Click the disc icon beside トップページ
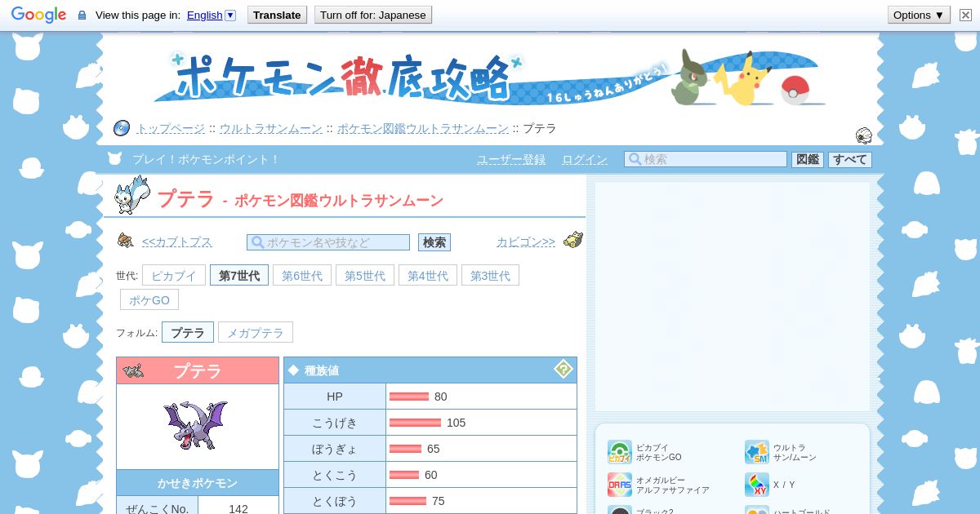 pyautogui.click(x=122, y=128)
